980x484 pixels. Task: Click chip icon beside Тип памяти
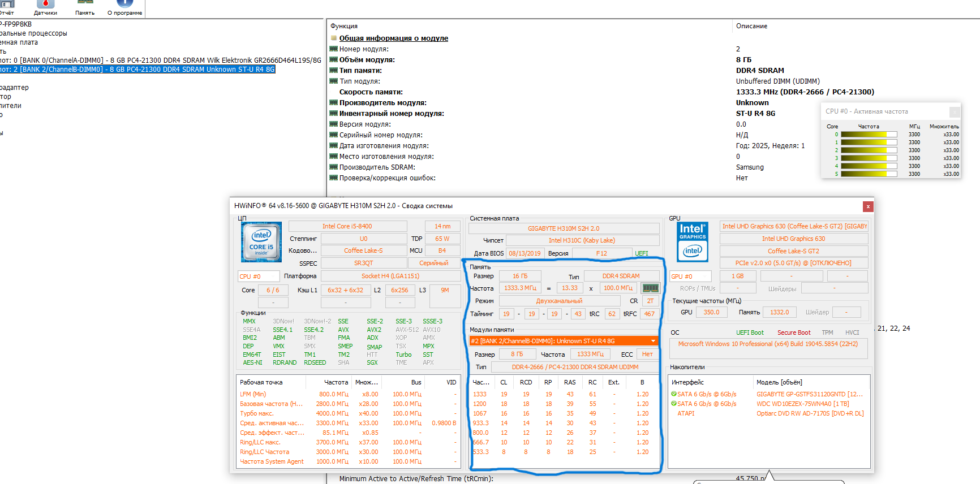(x=333, y=71)
